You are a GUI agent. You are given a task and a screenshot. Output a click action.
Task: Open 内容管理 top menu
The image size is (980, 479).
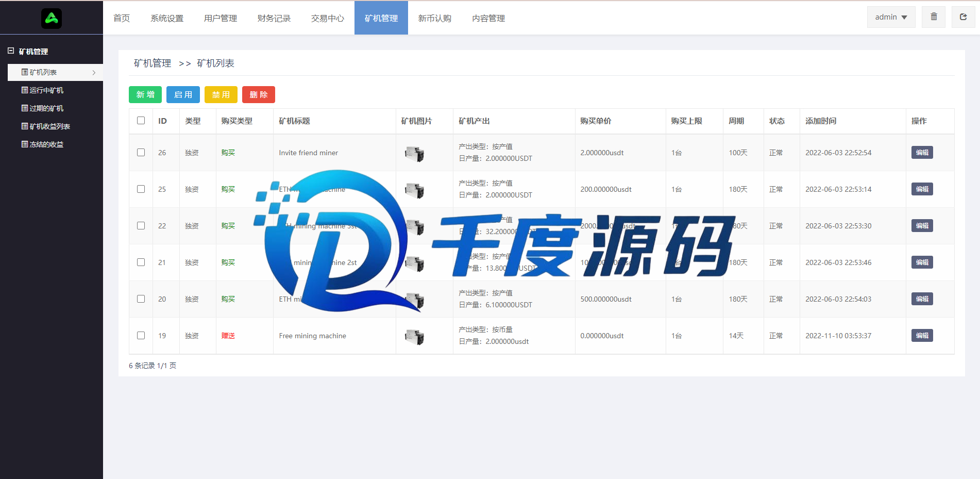pyautogui.click(x=488, y=18)
